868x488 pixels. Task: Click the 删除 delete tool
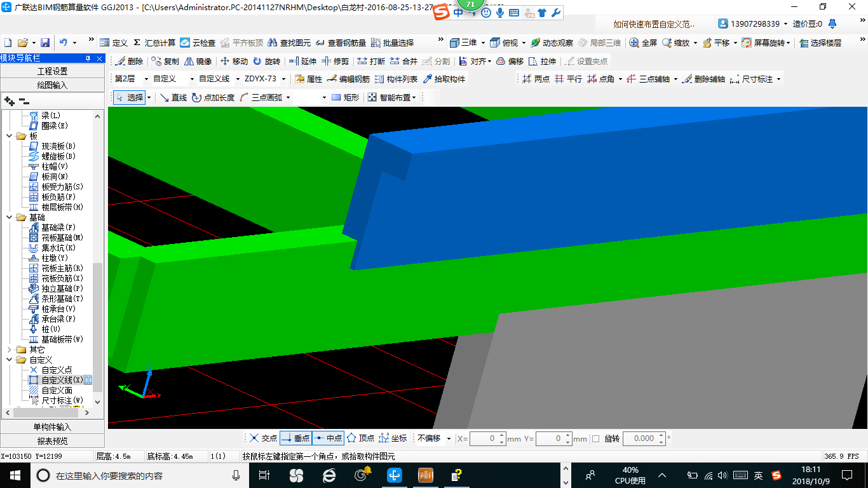pyautogui.click(x=129, y=61)
